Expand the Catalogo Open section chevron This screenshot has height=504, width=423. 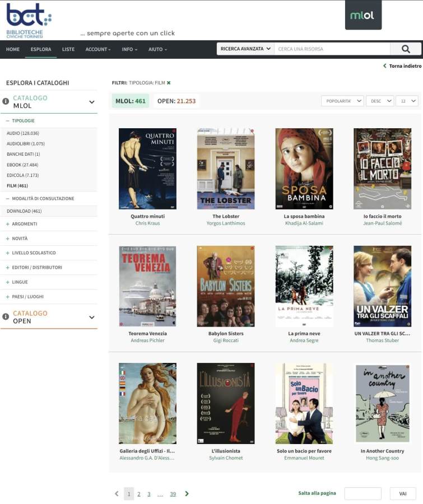point(92,318)
